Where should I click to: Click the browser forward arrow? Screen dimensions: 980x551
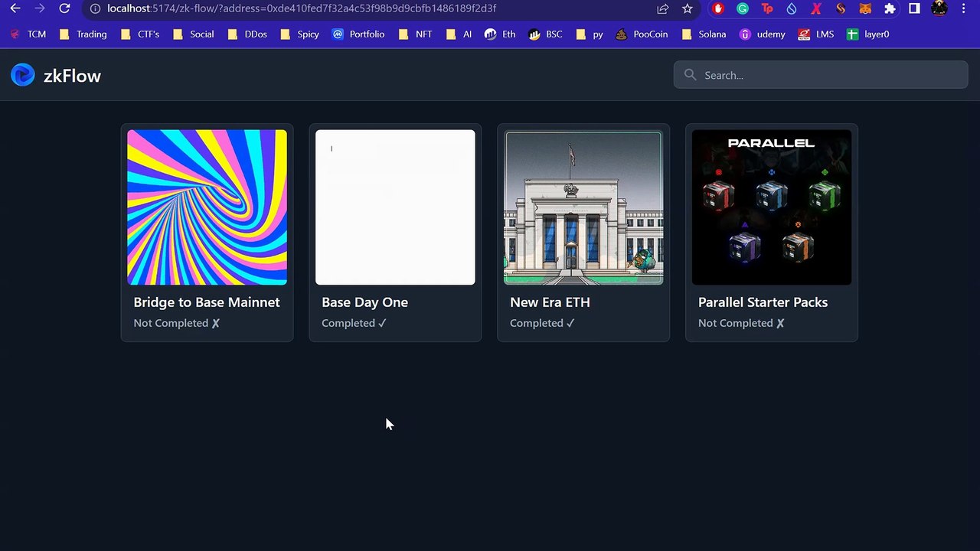40,8
